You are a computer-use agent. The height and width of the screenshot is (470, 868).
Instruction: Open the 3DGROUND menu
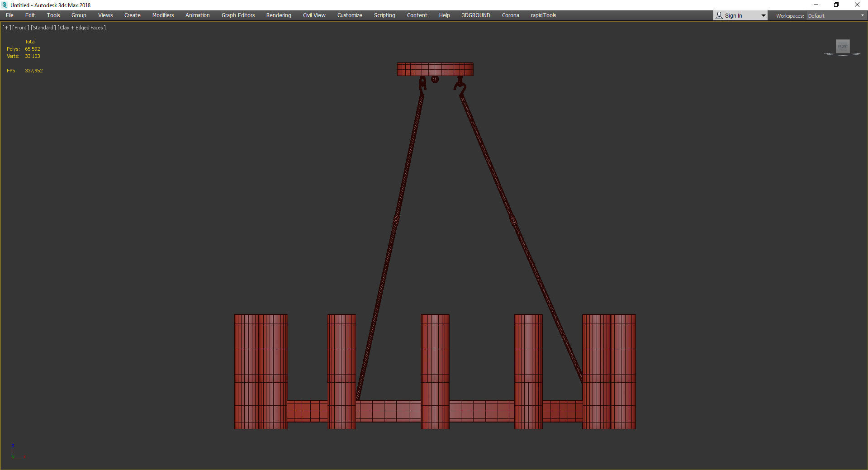(476, 15)
